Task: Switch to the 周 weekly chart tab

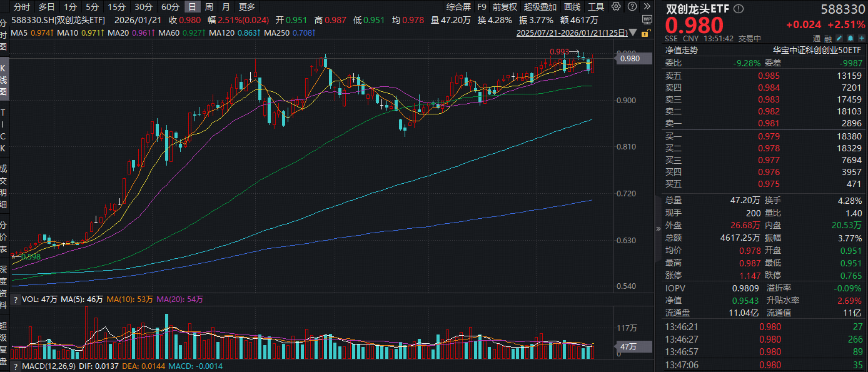Action: 209,7
